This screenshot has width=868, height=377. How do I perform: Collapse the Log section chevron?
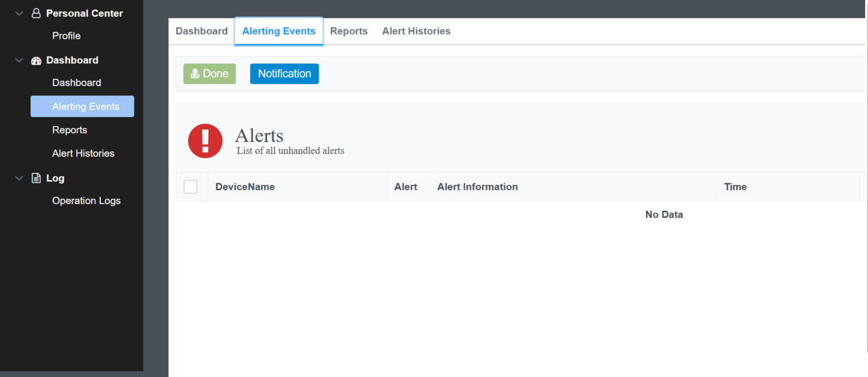tap(19, 178)
